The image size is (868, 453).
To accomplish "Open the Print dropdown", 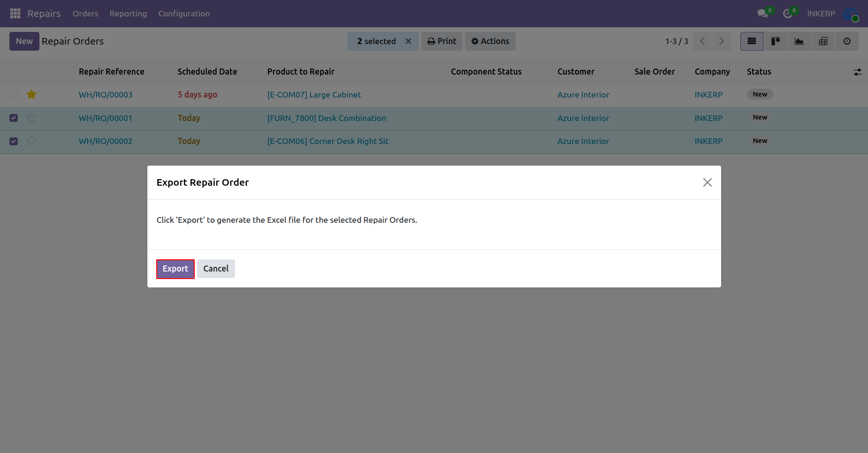I will 442,41.
